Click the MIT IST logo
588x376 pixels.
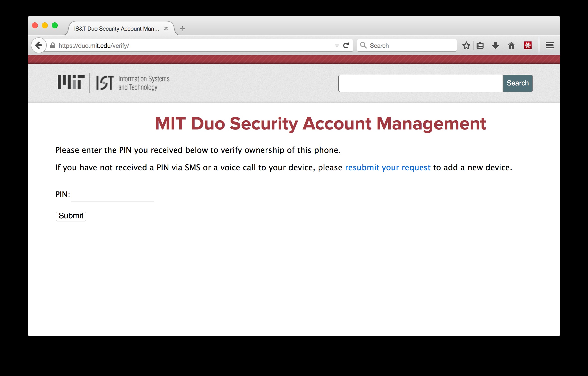(113, 83)
